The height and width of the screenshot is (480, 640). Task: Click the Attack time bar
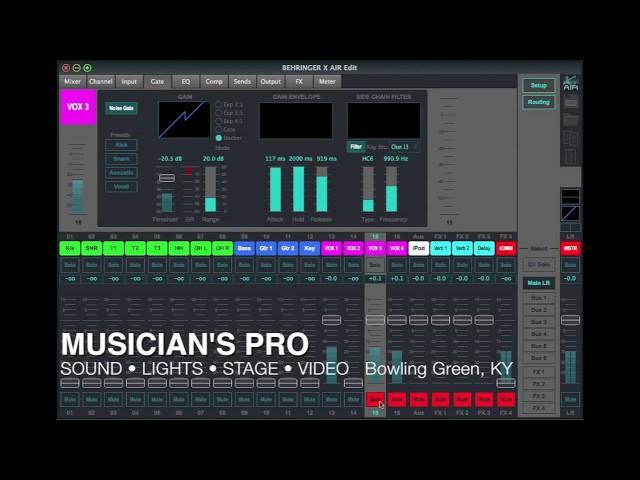click(276, 189)
